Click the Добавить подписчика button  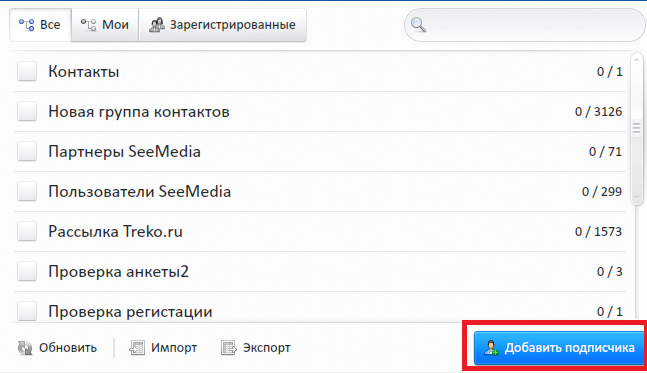[559, 348]
